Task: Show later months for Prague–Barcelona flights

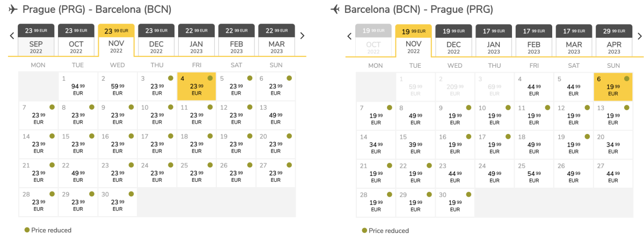Action: pos(302,36)
